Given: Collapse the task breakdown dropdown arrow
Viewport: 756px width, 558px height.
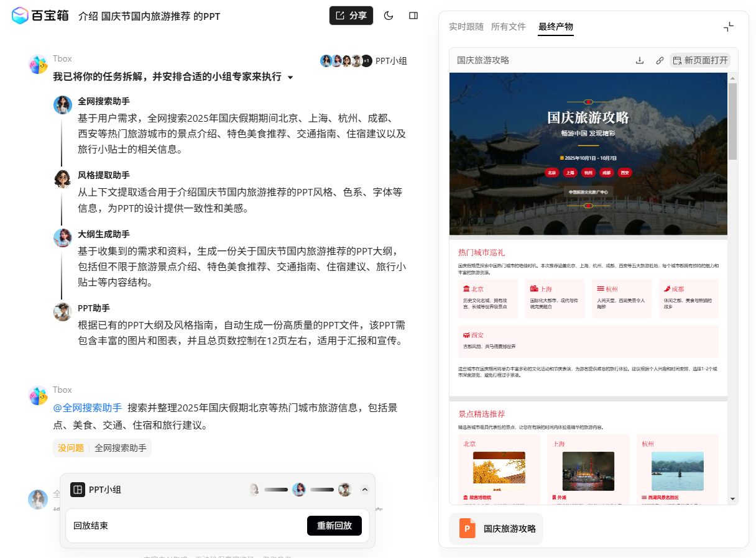Looking at the screenshot, I should pos(290,78).
